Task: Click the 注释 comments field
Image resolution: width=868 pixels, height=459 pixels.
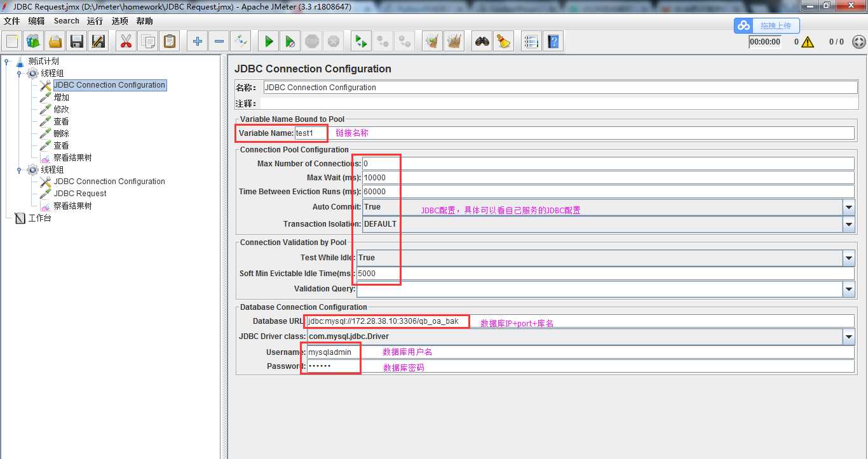Action: [x=560, y=103]
